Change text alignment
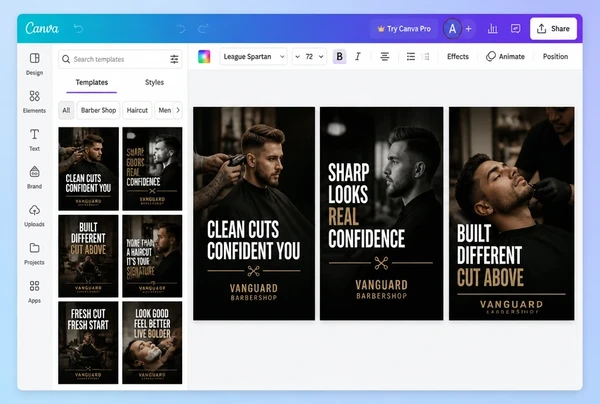This screenshot has height=404, width=600. (385, 57)
